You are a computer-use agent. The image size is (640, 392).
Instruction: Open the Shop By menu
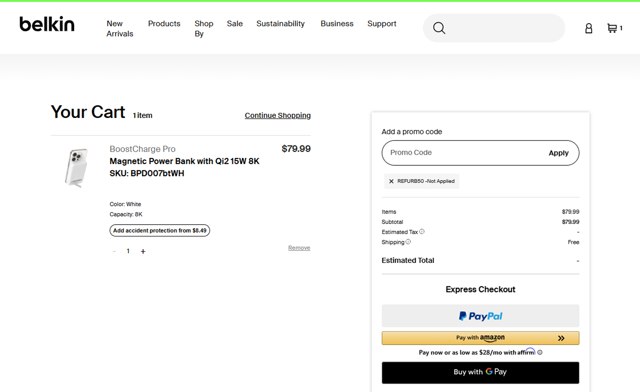pyautogui.click(x=204, y=29)
